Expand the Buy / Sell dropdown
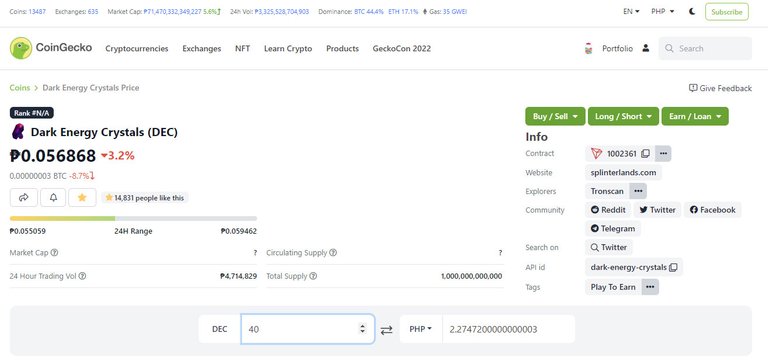 pyautogui.click(x=555, y=116)
